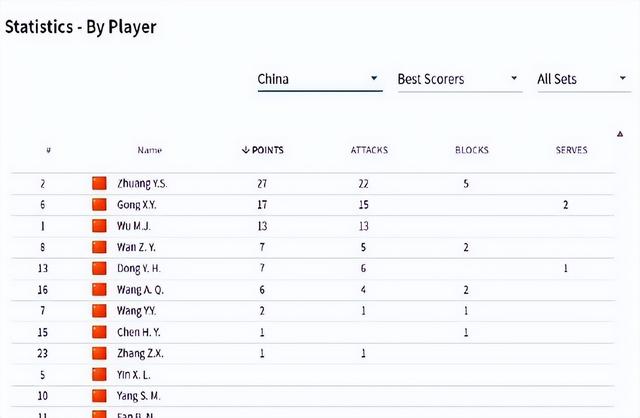Click the flag icon beside Zhuang Y.S.
Image resolution: width=640 pixels, height=418 pixels.
point(99,183)
